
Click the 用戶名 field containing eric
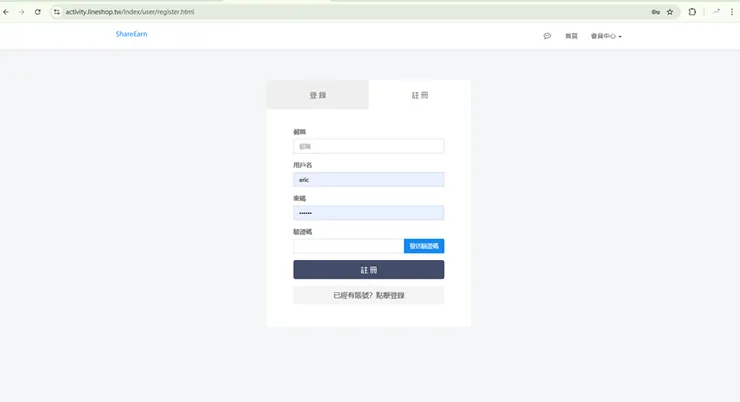tap(369, 179)
